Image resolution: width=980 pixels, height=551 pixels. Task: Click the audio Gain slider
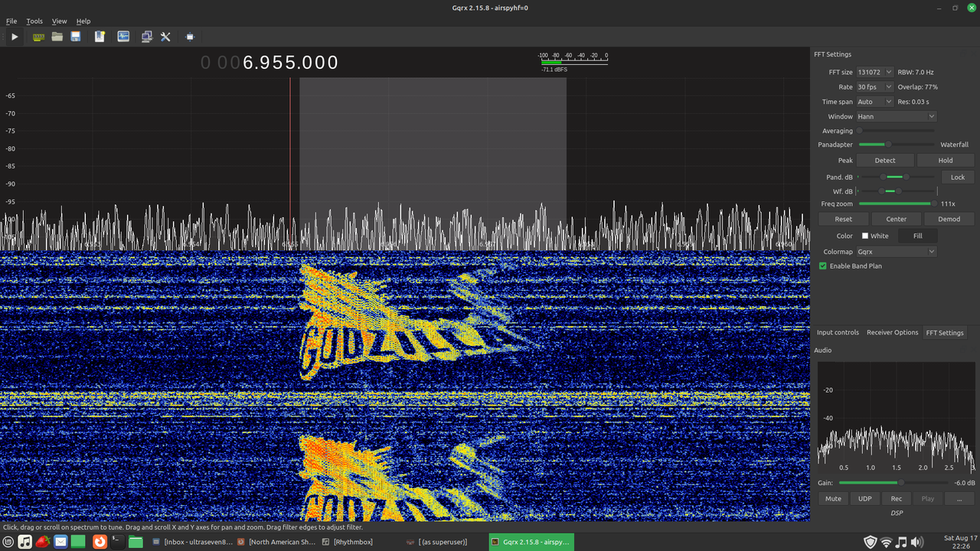click(x=894, y=483)
